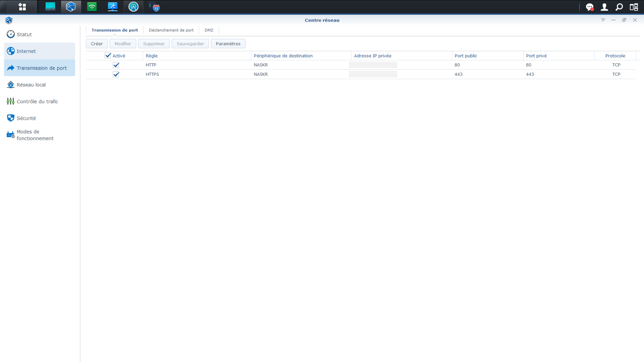Click the Supprimer button

click(154, 44)
